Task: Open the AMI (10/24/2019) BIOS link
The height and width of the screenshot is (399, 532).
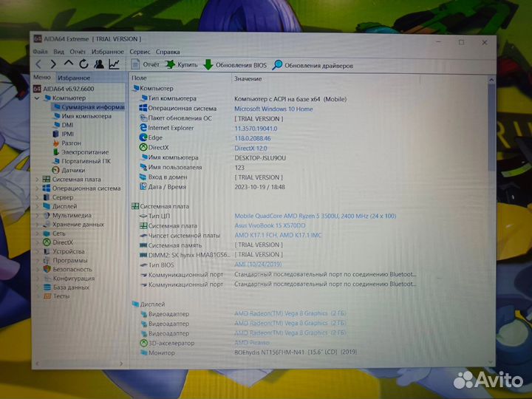Action: point(258,265)
